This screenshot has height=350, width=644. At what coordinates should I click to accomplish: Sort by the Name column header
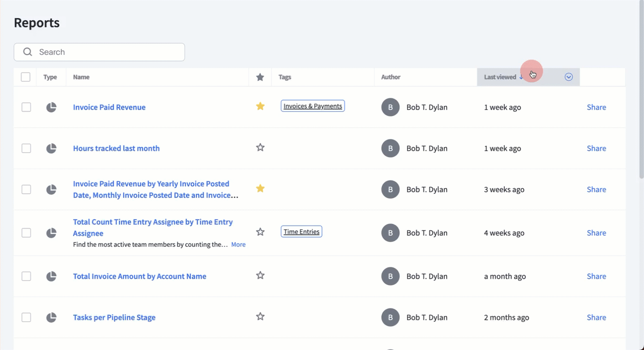(81, 77)
